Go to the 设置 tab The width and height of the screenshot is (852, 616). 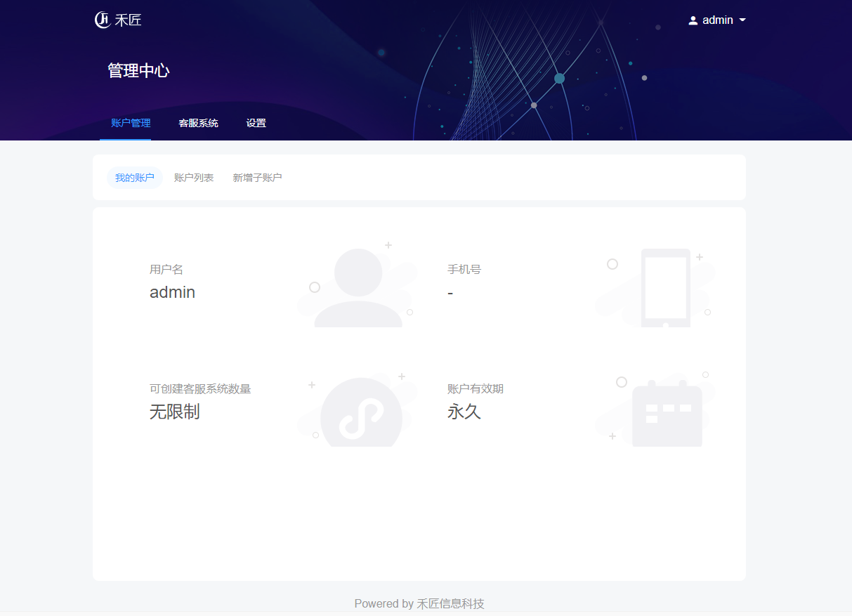coord(256,123)
